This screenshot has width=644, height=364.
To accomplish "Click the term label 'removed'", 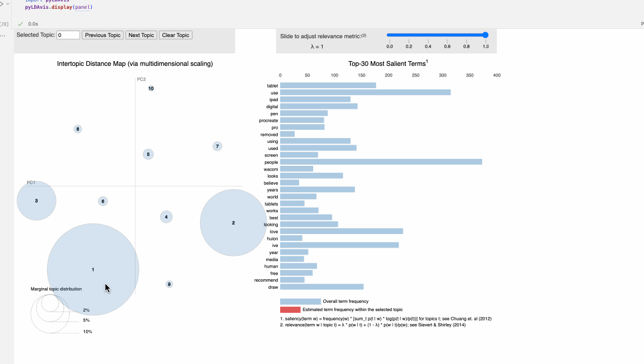I will (x=269, y=135).
